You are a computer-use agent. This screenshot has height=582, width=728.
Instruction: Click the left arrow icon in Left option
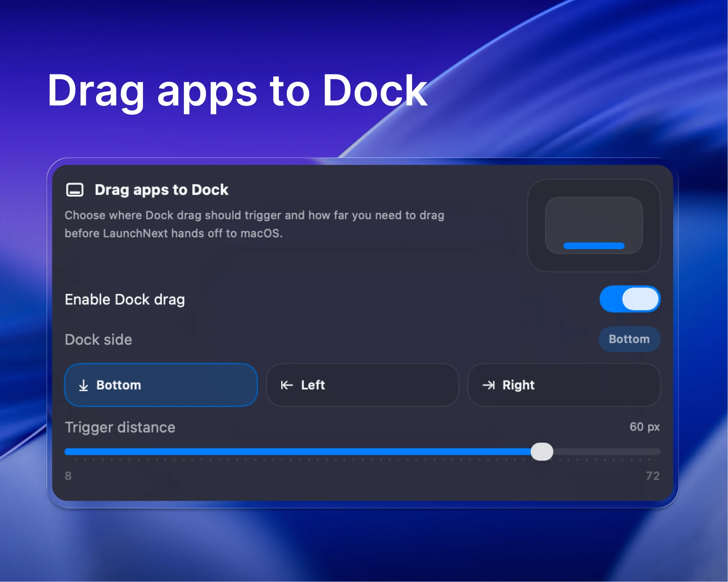point(287,385)
